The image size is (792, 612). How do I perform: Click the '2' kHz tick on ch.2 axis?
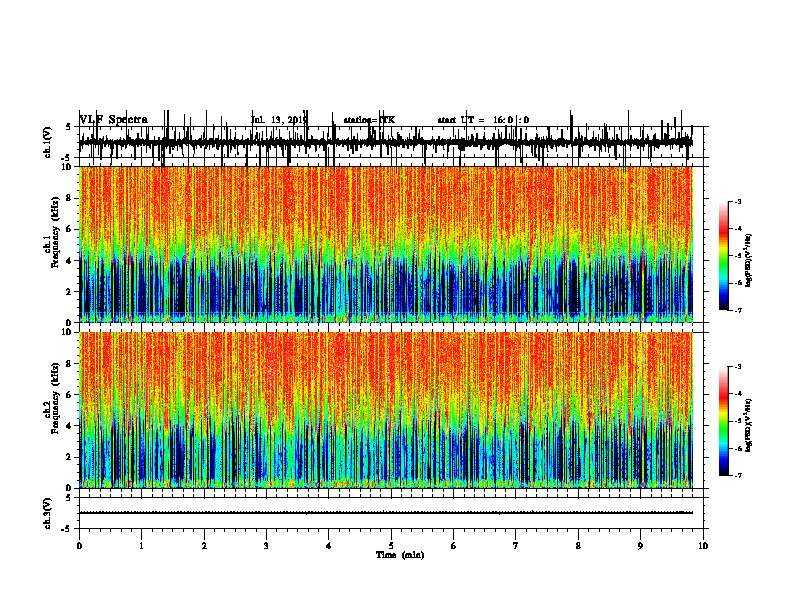point(70,457)
